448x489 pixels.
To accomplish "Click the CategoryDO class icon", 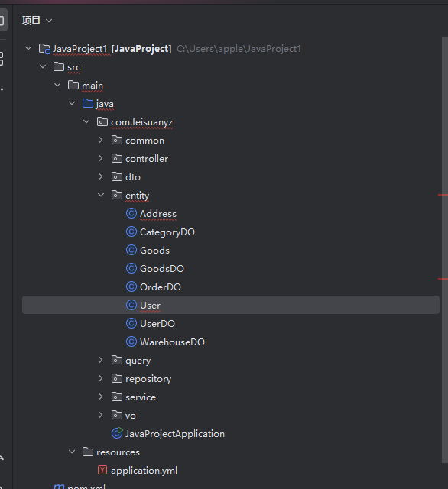I will point(131,232).
